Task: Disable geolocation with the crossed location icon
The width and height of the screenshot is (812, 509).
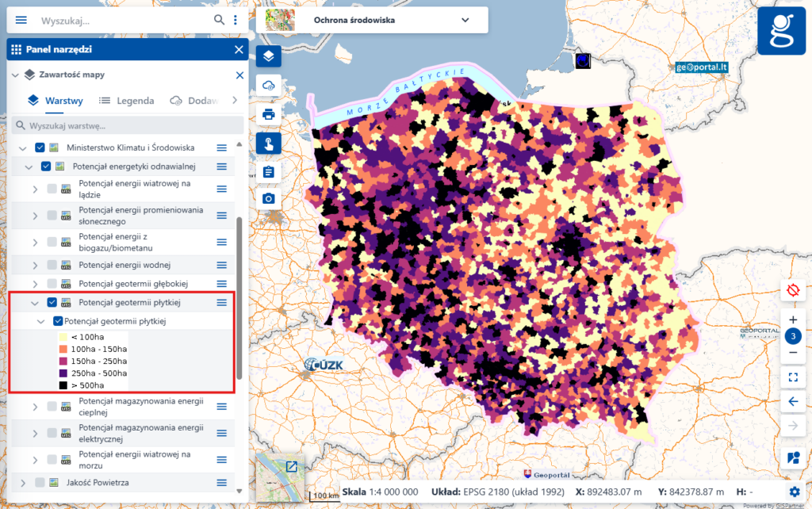Action: pyautogui.click(x=793, y=291)
